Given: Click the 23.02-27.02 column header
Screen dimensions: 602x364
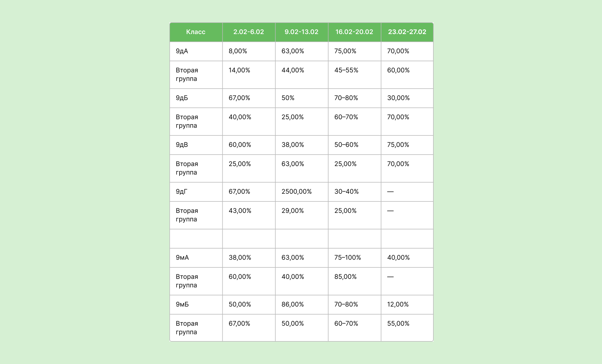Looking at the screenshot, I should [407, 32].
